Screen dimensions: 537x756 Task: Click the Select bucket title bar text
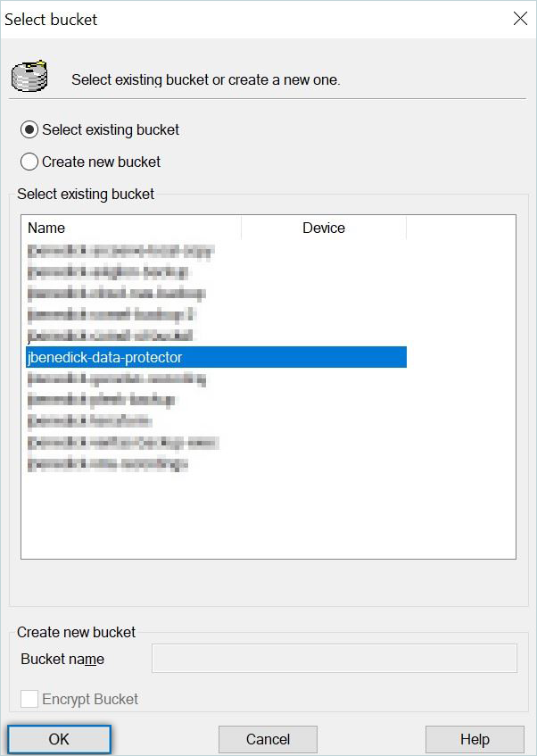52,19
